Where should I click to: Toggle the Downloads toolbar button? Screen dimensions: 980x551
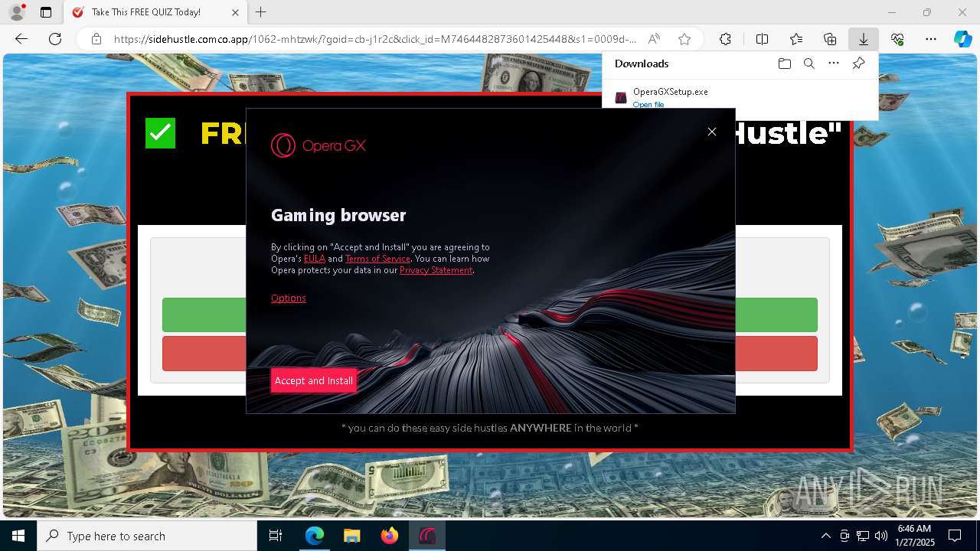pyautogui.click(x=864, y=39)
